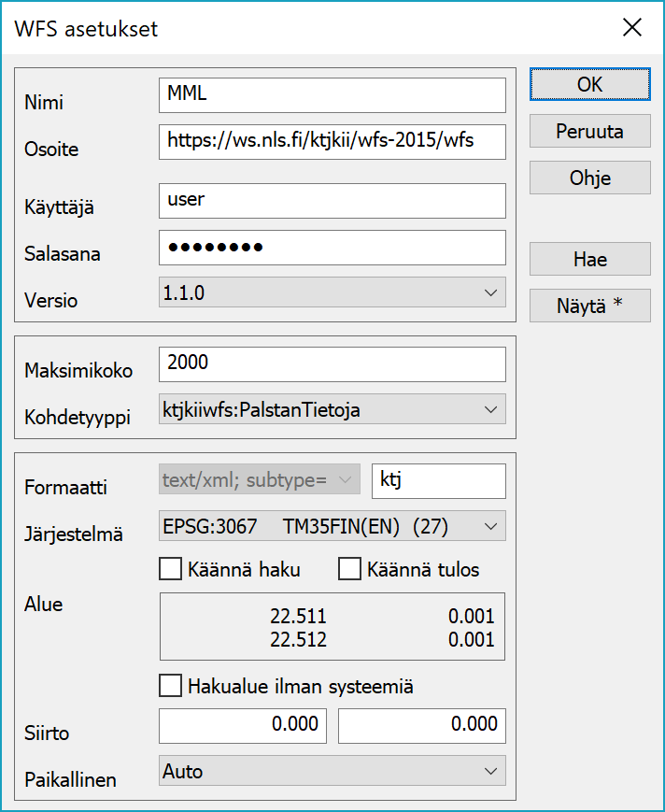Open help with the Ohje button
Viewport: 665px width, 812px height.
[589, 178]
